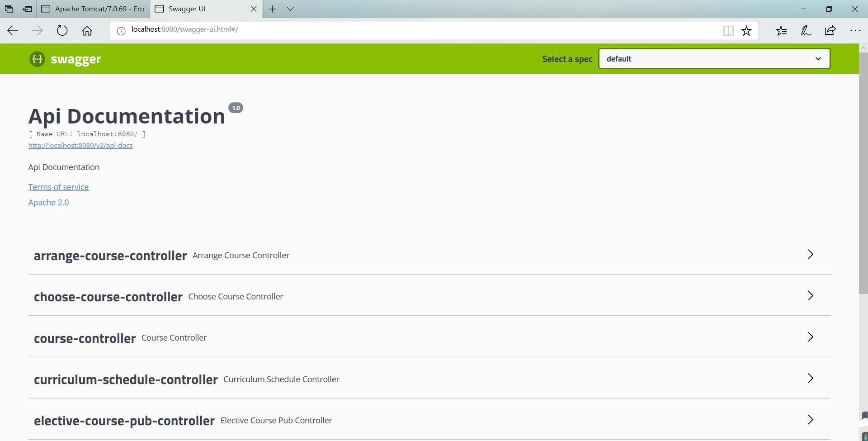
Task: Open the Select a spec dropdown
Action: [714, 59]
